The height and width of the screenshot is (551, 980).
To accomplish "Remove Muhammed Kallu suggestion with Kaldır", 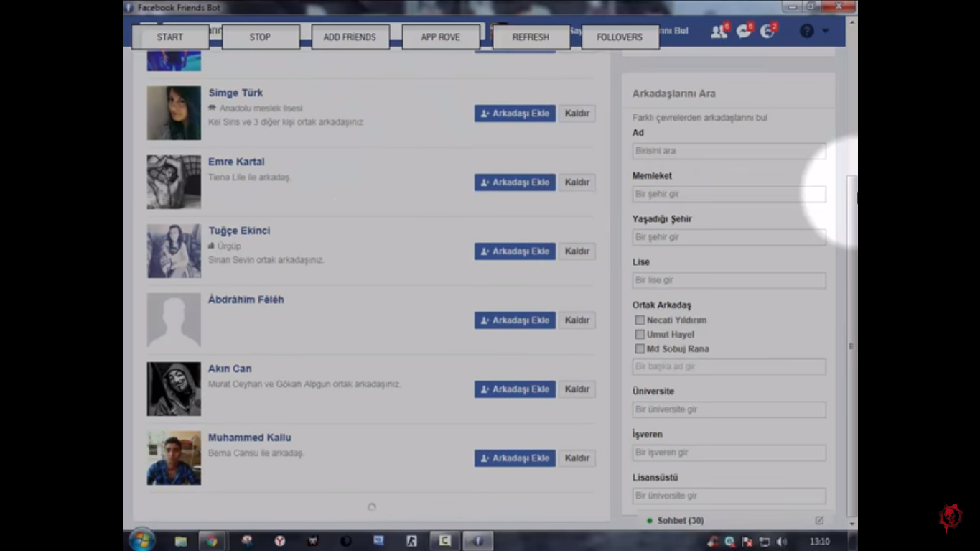I will (577, 458).
